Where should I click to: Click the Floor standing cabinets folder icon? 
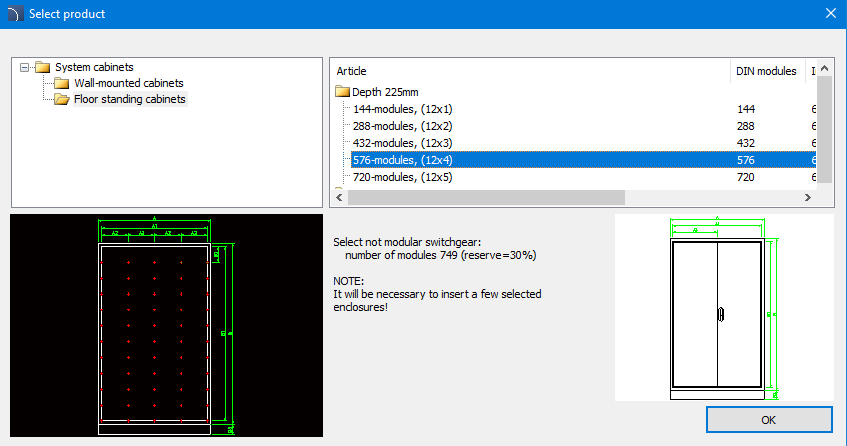pyautogui.click(x=61, y=99)
